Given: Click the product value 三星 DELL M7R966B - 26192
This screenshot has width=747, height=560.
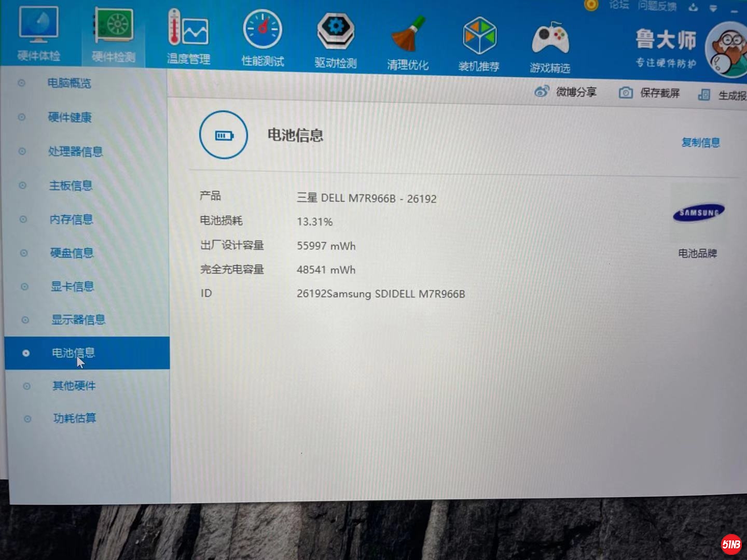Looking at the screenshot, I should coord(367,198).
